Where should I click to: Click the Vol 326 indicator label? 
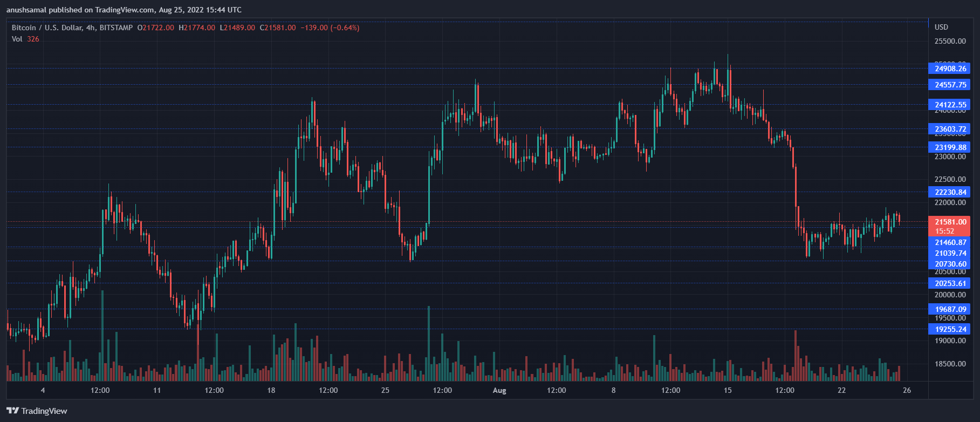[x=25, y=39]
